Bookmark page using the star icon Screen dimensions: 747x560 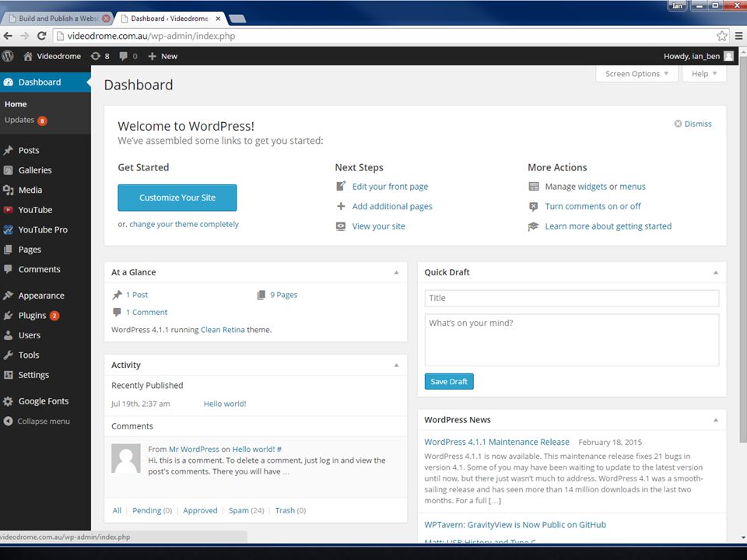point(722,36)
